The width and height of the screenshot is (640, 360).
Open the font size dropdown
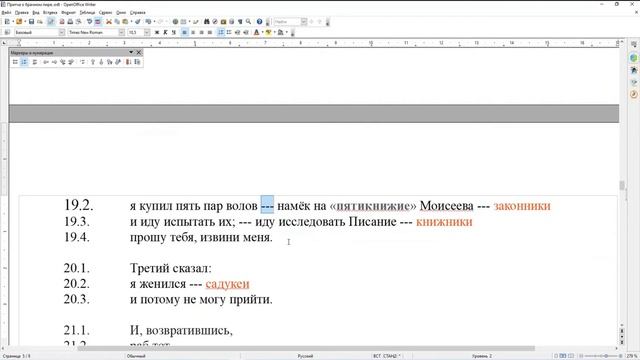pos(147,32)
